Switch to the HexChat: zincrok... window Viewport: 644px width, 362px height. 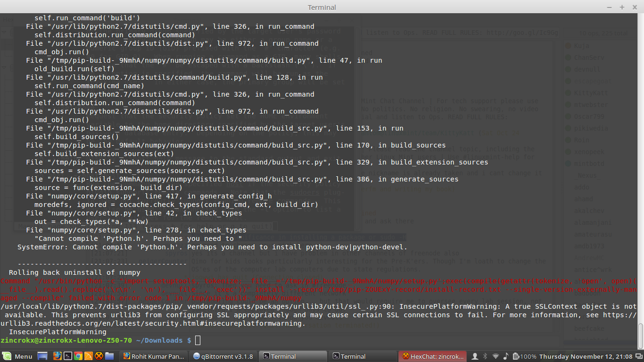(x=433, y=356)
